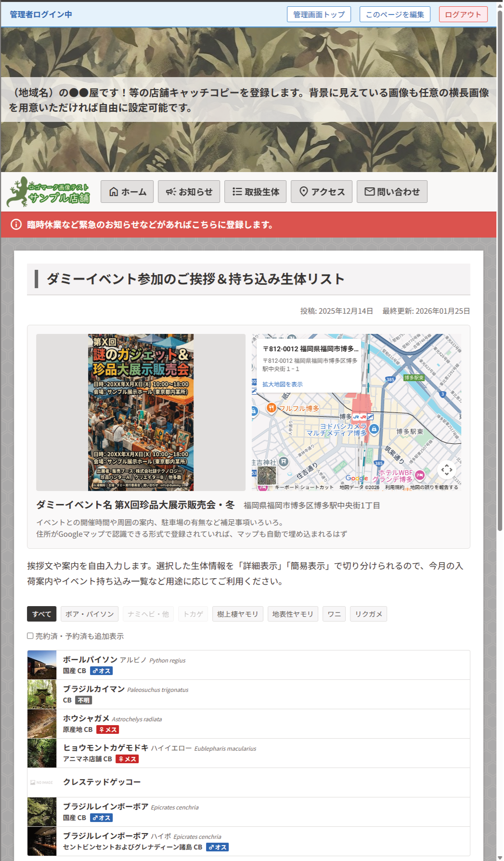This screenshot has height=861, width=504.
Task: Click the ログアウト button
Action: [463, 14]
